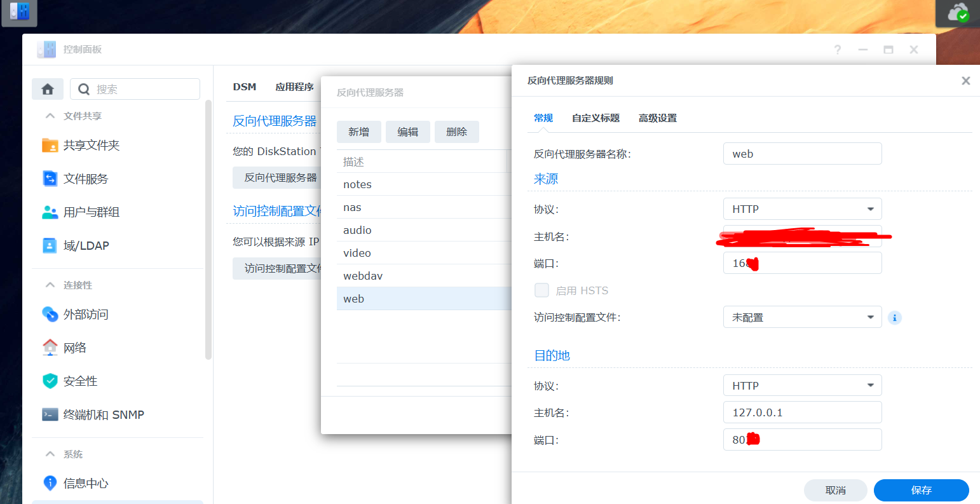Select webdav row in proxy list
The width and height of the screenshot is (980, 504).
point(424,276)
